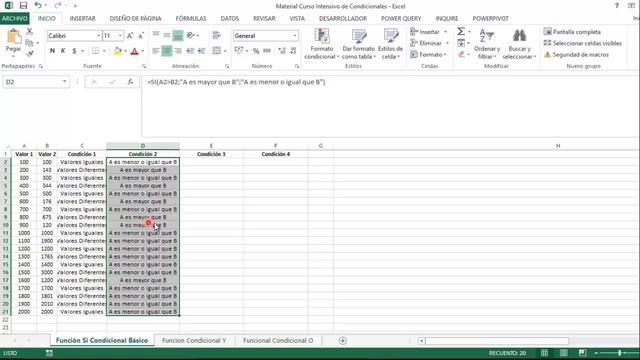Save the workbook using the floppy disk icon
The height and width of the screenshot is (360, 640).
[23, 6]
